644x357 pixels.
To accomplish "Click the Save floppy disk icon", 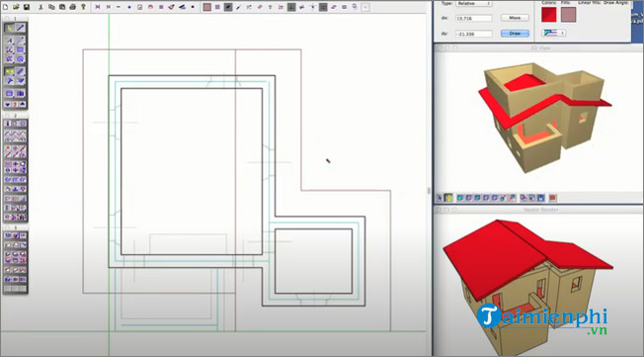I will pos(27,7).
